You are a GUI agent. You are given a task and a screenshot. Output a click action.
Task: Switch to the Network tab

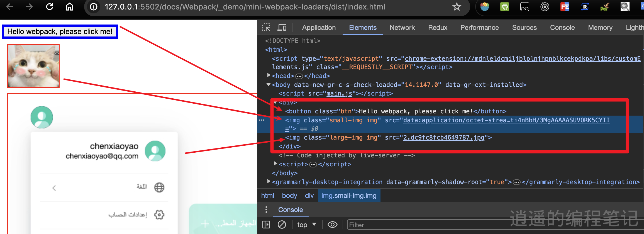pos(402,28)
